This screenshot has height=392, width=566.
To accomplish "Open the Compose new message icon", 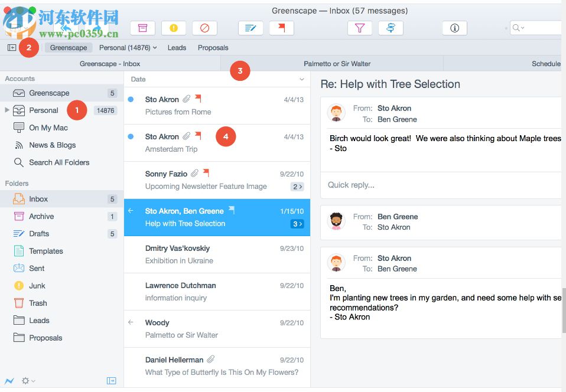I will point(250,28).
